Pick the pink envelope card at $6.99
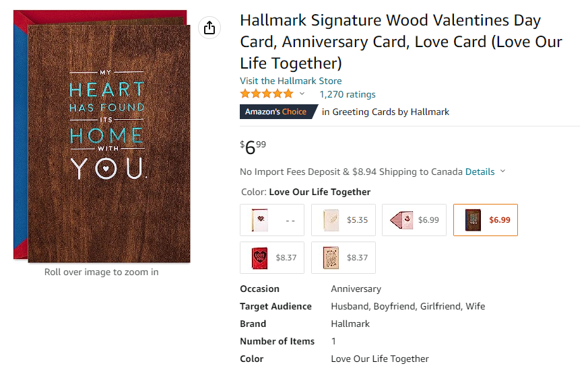588x368 pixels. pyautogui.click(x=414, y=220)
